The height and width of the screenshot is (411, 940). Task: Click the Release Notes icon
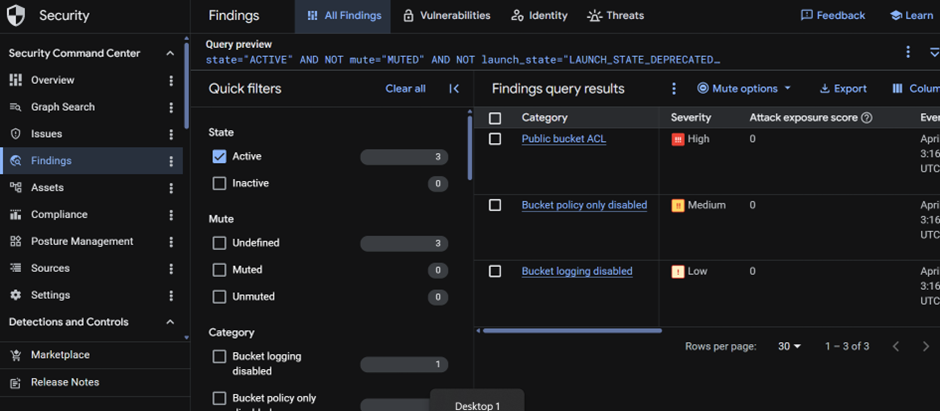pyautogui.click(x=16, y=382)
